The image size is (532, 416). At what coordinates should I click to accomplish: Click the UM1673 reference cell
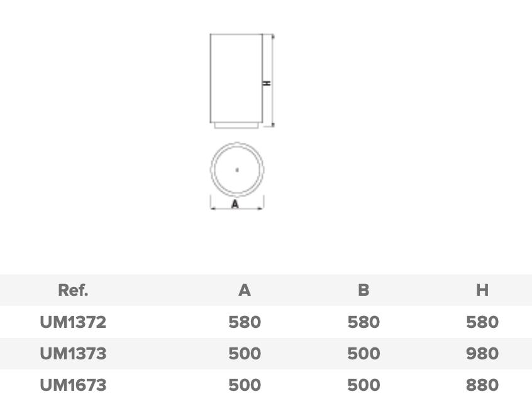[73, 385]
